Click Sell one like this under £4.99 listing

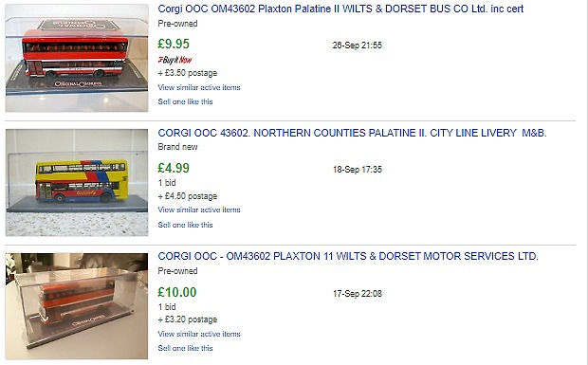click(185, 225)
